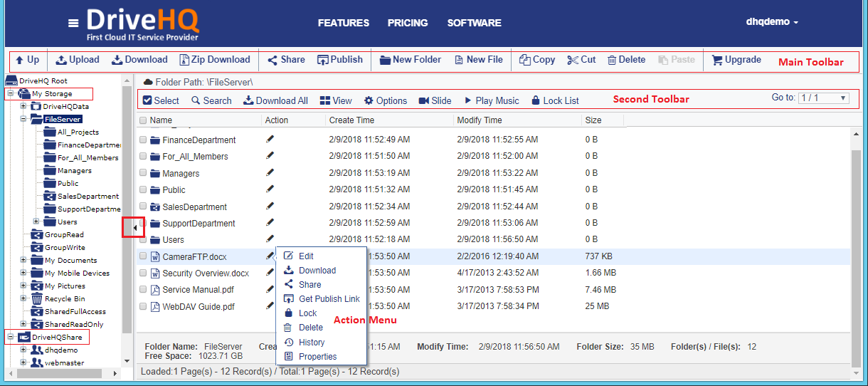Toggle the select-all checkbox in Name header

pos(143,120)
